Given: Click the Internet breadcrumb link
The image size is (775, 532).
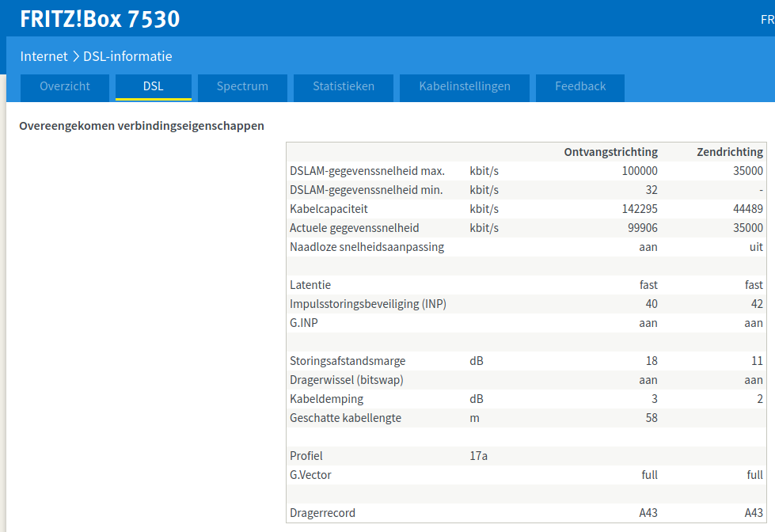Looking at the screenshot, I should (x=44, y=56).
